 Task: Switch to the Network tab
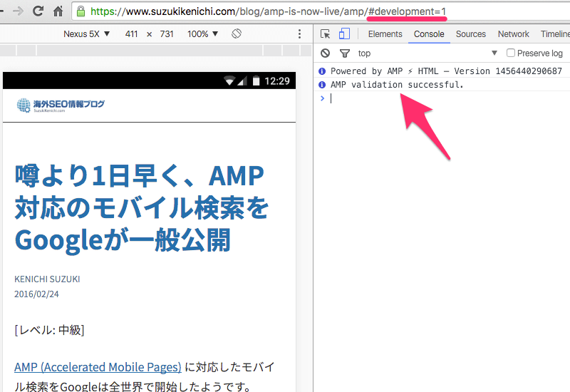coord(513,33)
